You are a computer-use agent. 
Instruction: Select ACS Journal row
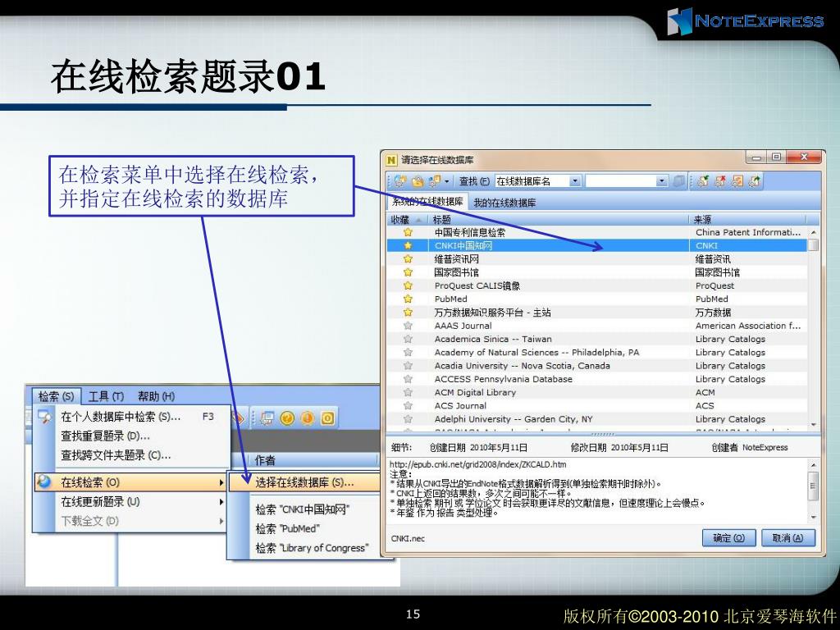(597, 405)
